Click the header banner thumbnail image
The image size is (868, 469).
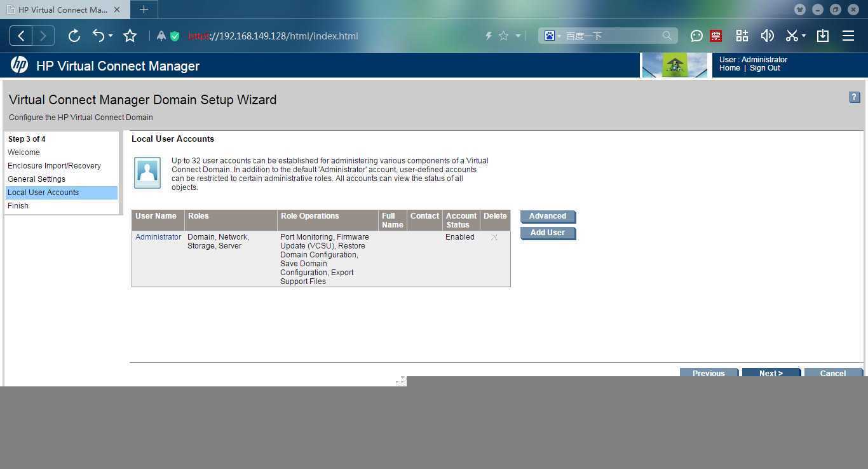[x=675, y=65]
